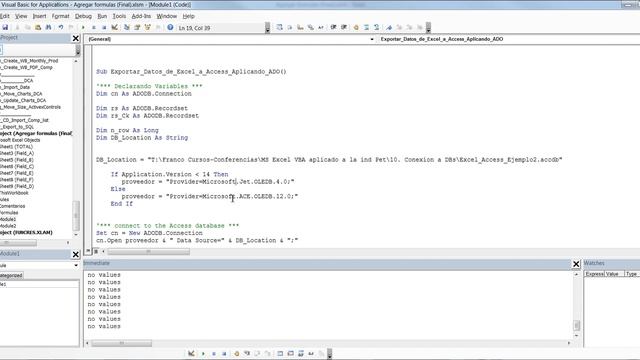Expand the Debug toolbar options arrow
The width and height of the screenshot is (640, 360).
click(329, 353)
